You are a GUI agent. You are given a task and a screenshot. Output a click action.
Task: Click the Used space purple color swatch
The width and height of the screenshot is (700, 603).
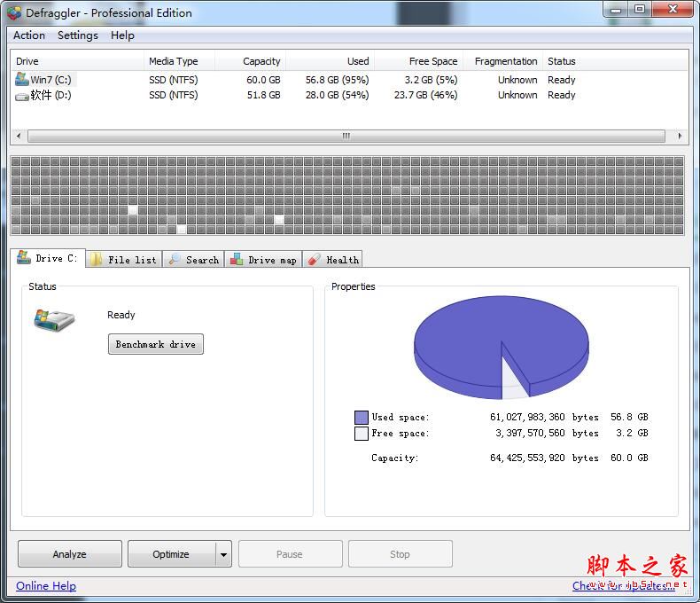tap(362, 417)
